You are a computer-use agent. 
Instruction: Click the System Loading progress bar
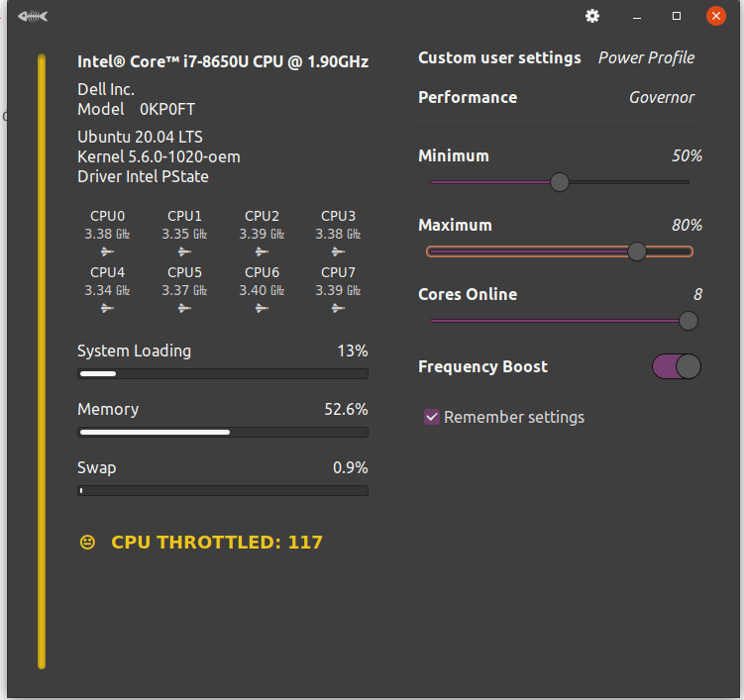[x=223, y=374]
